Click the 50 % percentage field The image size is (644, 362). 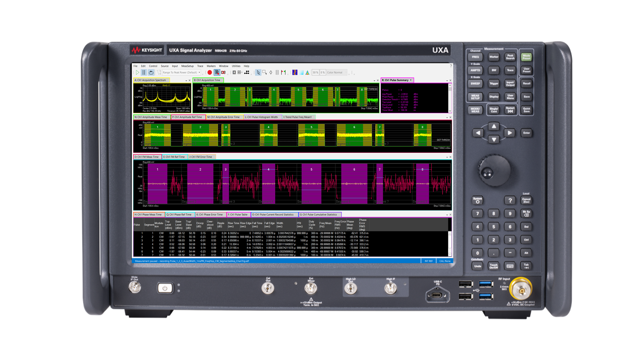[315, 72]
